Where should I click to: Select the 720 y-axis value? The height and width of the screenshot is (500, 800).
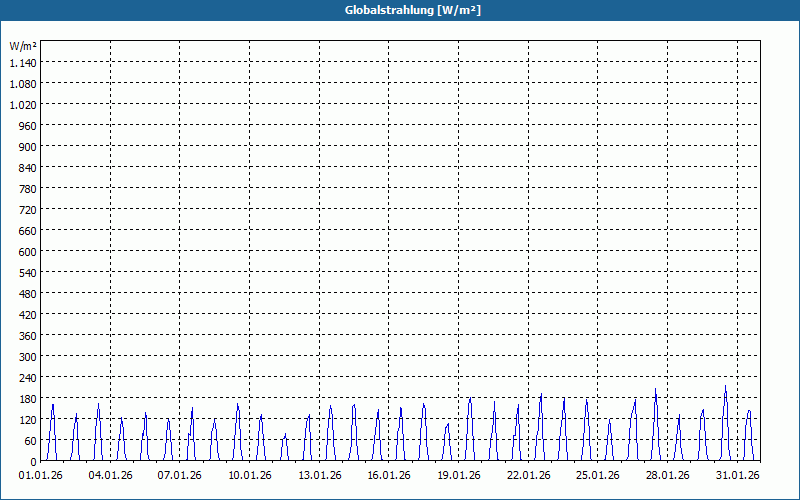[x=28, y=210]
